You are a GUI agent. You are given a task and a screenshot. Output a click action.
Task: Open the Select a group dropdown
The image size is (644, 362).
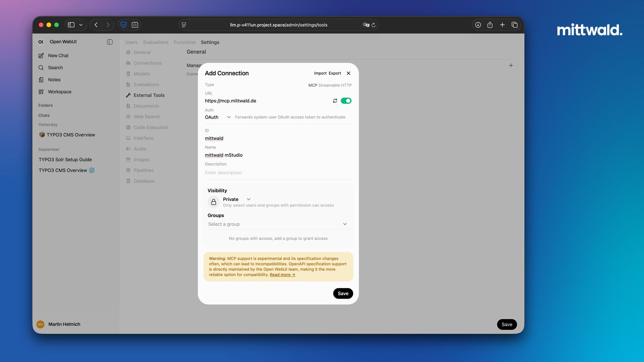[x=278, y=224]
